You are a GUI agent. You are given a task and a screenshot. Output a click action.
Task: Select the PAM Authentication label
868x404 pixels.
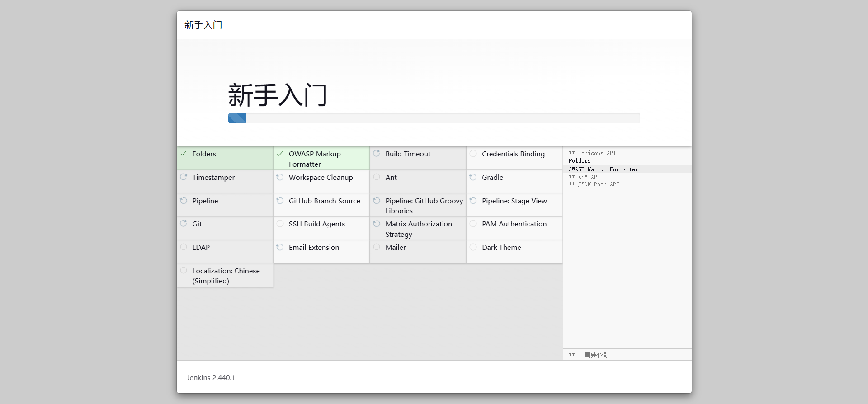point(514,224)
